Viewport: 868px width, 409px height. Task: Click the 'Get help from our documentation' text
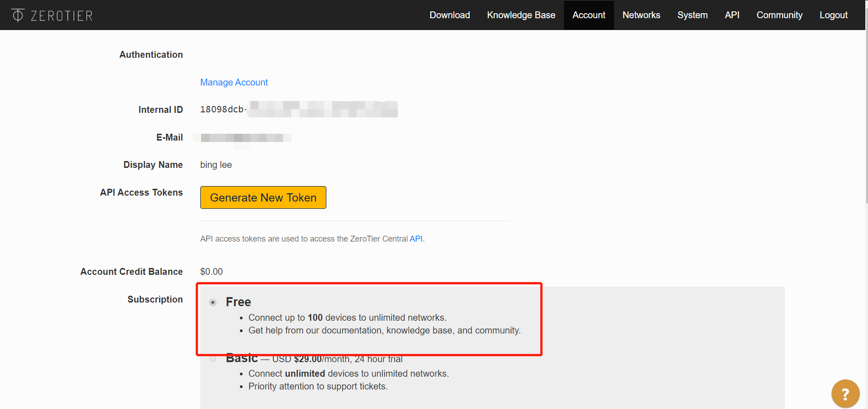[385, 330]
